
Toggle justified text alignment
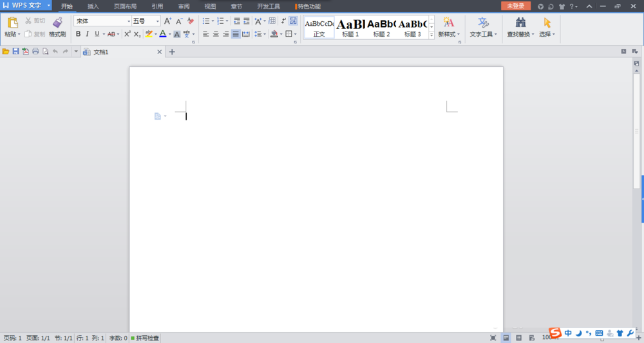pos(235,34)
